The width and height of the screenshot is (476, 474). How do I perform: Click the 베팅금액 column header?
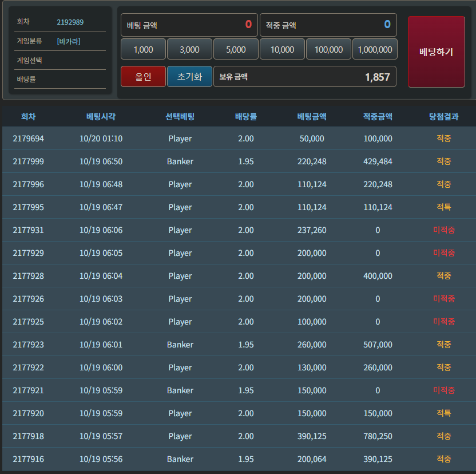pyautogui.click(x=312, y=116)
